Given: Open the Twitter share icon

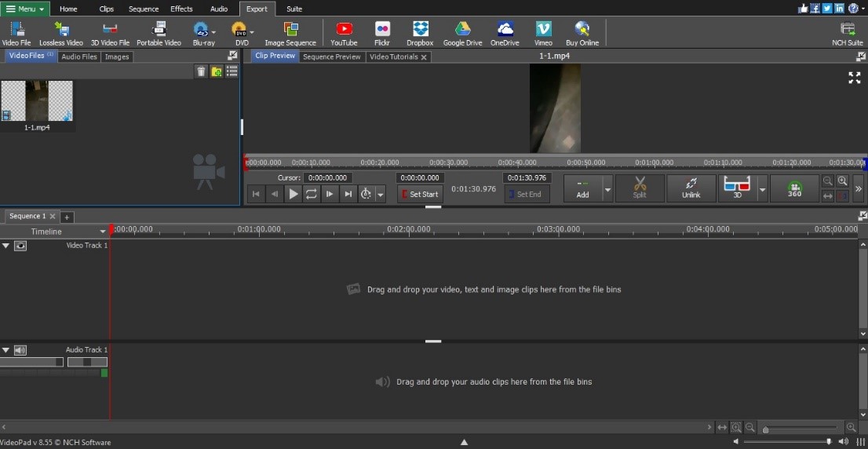Looking at the screenshot, I should coord(827,9).
